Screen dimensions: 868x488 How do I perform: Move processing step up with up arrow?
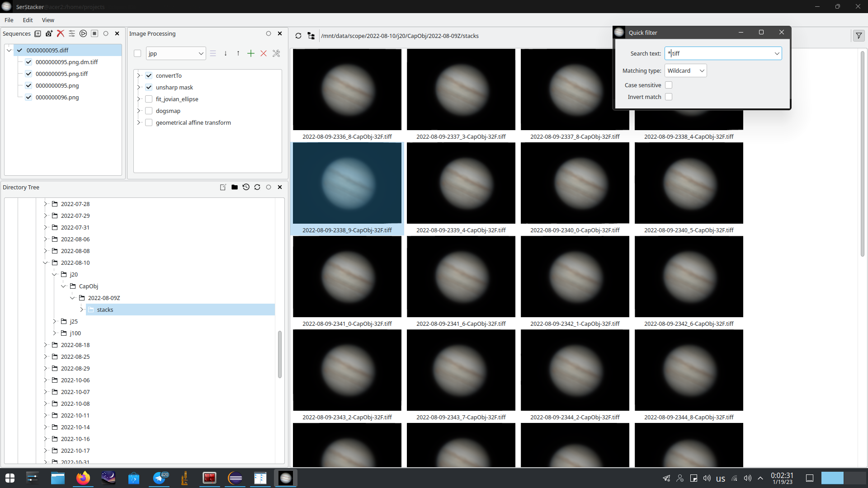(x=238, y=53)
